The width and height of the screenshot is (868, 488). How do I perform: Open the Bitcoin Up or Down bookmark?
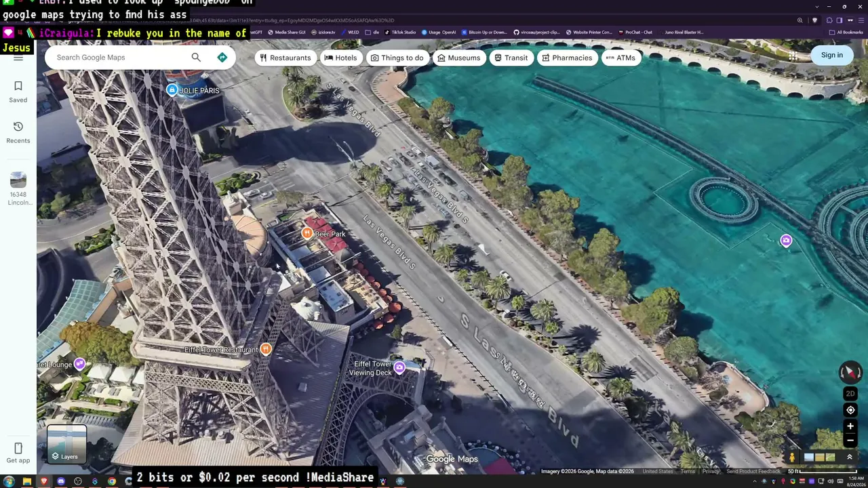[x=484, y=32]
